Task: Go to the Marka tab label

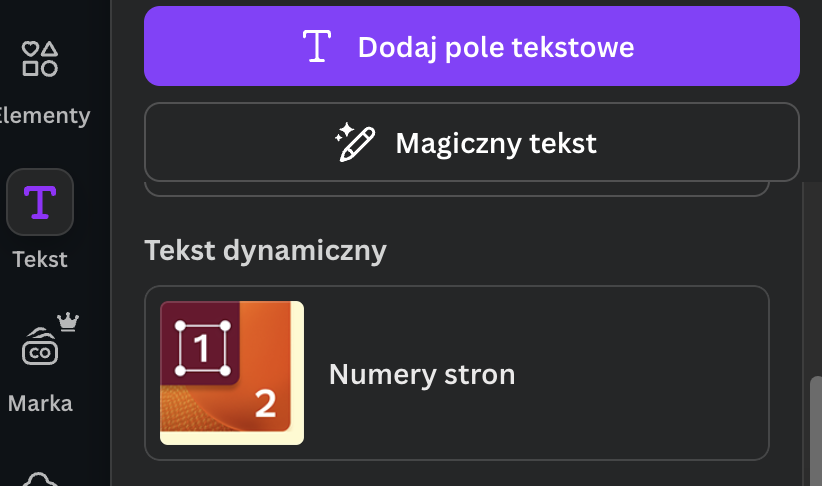Action: (40, 404)
